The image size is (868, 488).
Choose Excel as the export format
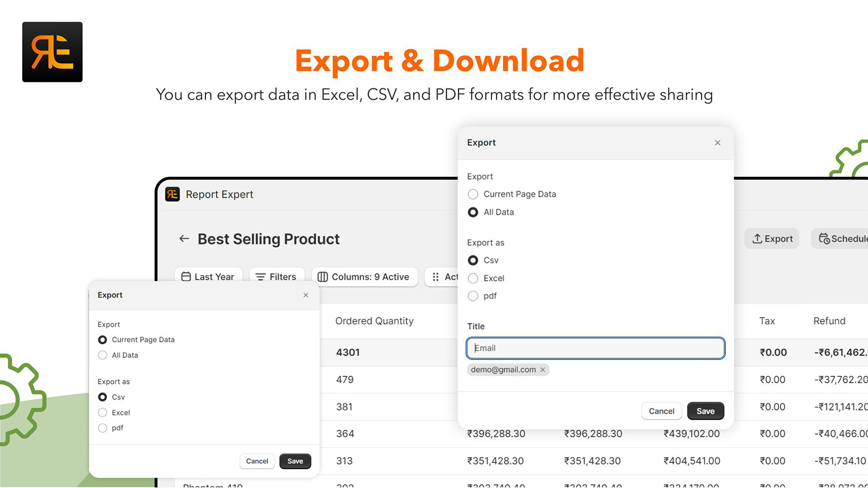pos(473,278)
